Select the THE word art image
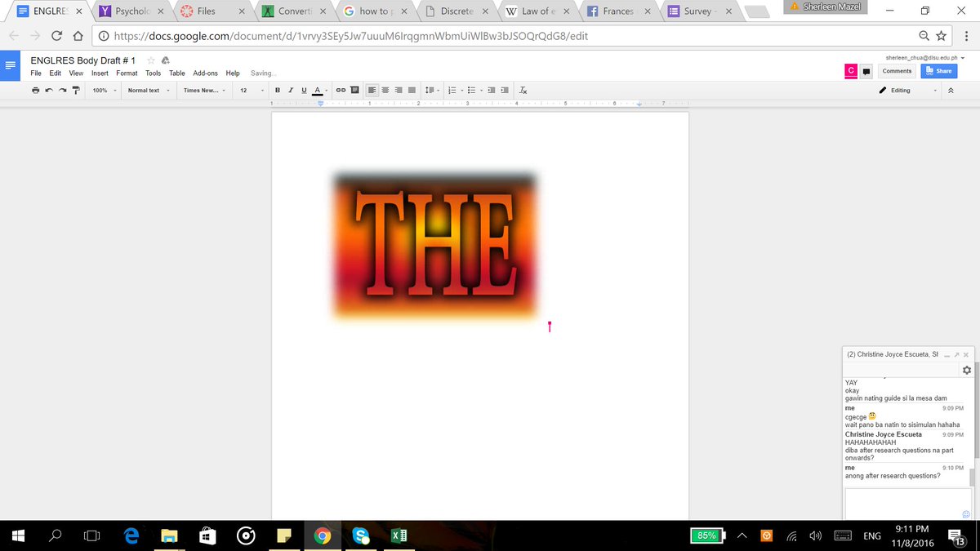The image size is (980, 551). pos(434,245)
